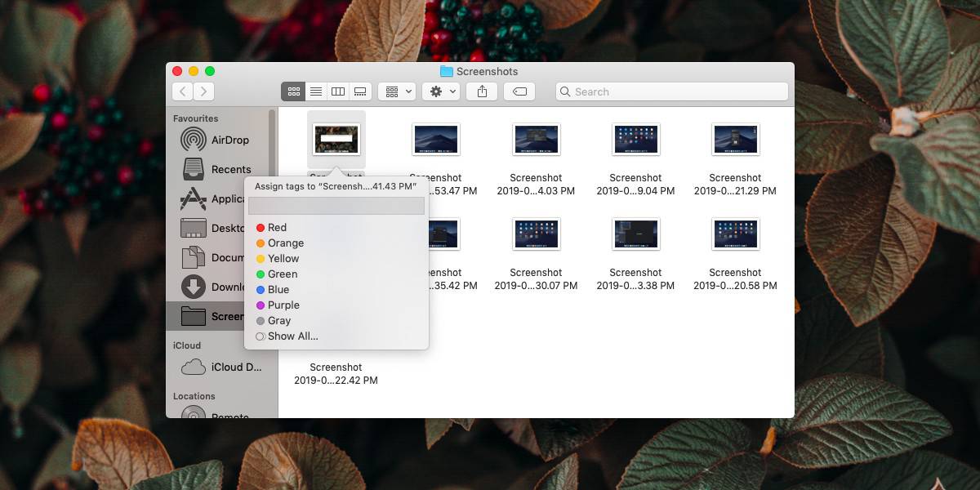Select the screenshot thumbnail labeled 30.07 PM
Viewport: 980px width, 490px height.
tap(536, 234)
